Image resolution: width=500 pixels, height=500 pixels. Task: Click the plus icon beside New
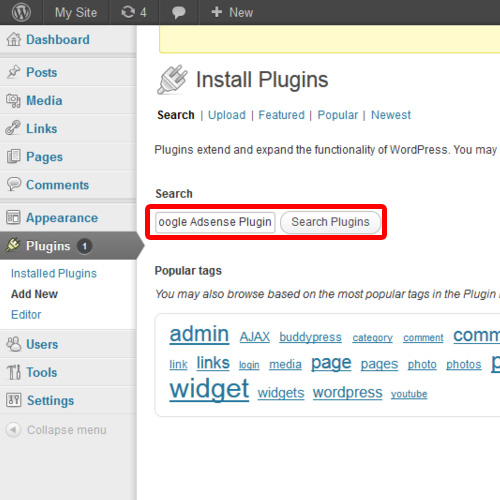coord(217,12)
